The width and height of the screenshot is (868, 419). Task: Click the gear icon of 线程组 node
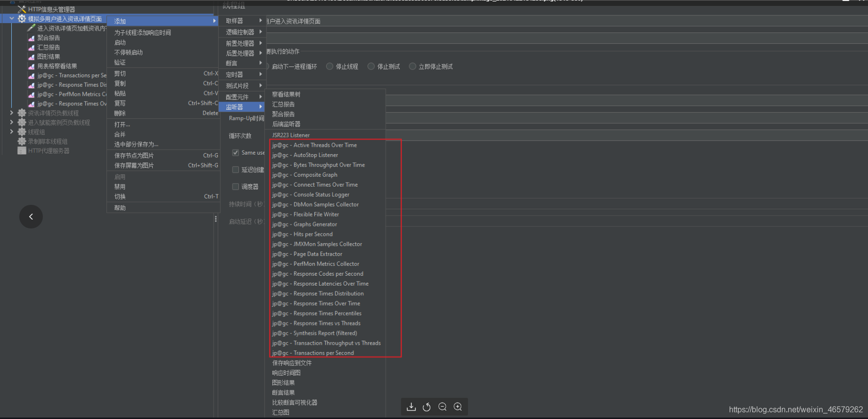[22, 132]
